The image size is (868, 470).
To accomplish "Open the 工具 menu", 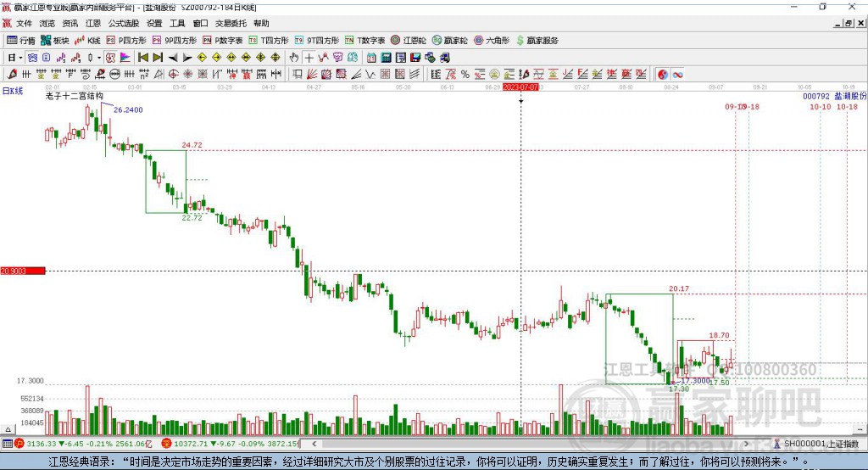I will pyautogui.click(x=177, y=23).
